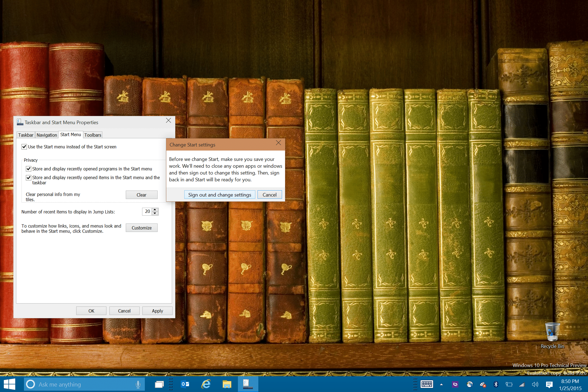Image resolution: width=588 pixels, height=392 pixels.
Task: Decrease Jump Lists item count
Action: tap(155, 213)
